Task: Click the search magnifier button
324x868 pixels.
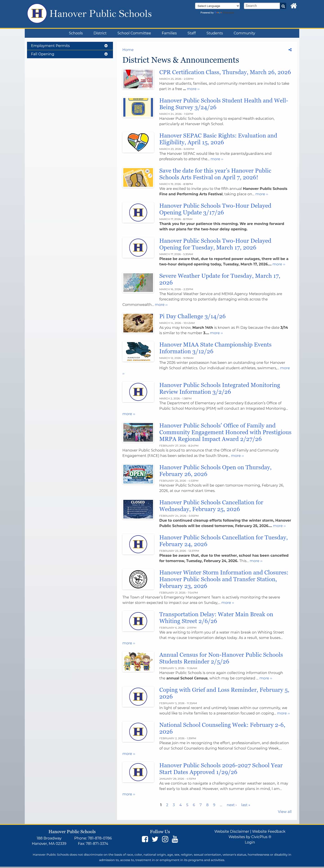Action: (283, 6)
